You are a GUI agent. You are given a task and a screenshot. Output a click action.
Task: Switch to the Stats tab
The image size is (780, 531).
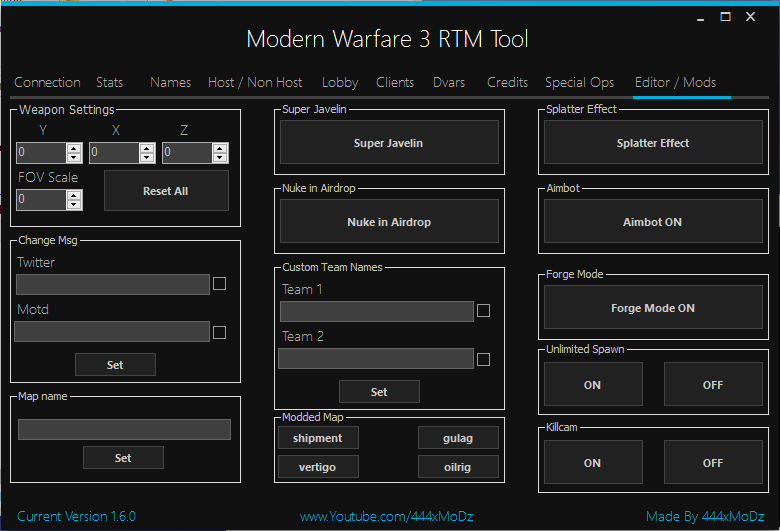point(109,83)
